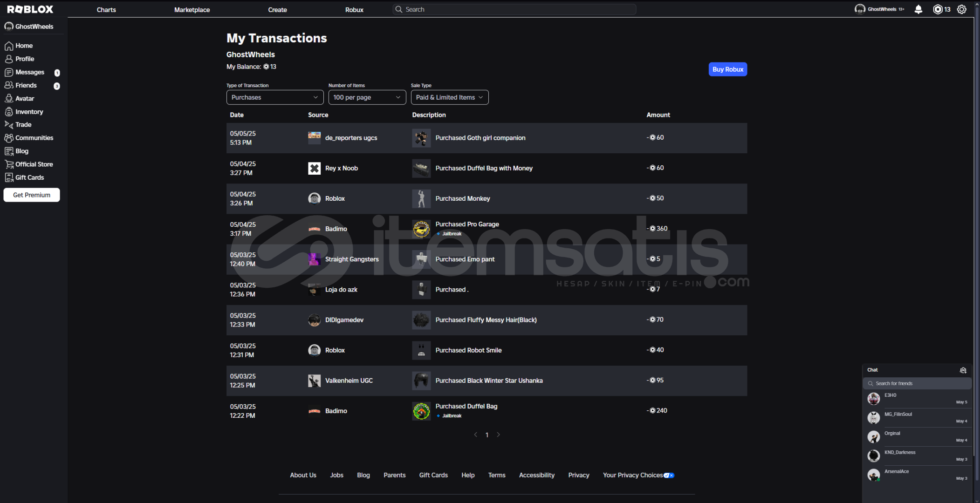Open the Jailbreak link under Duffel Bag
The image size is (980, 503).
tap(452, 416)
